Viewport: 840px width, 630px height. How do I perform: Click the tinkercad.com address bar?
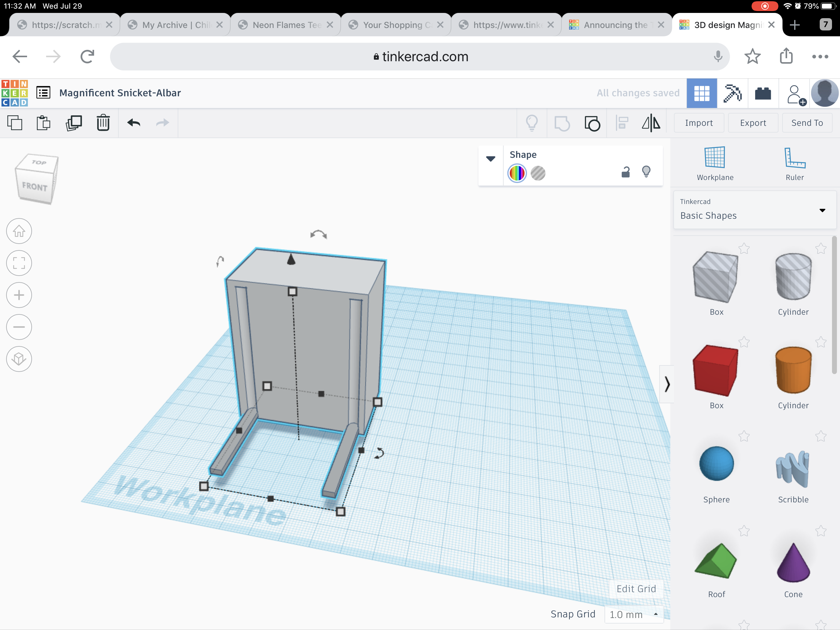pos(420,57)
